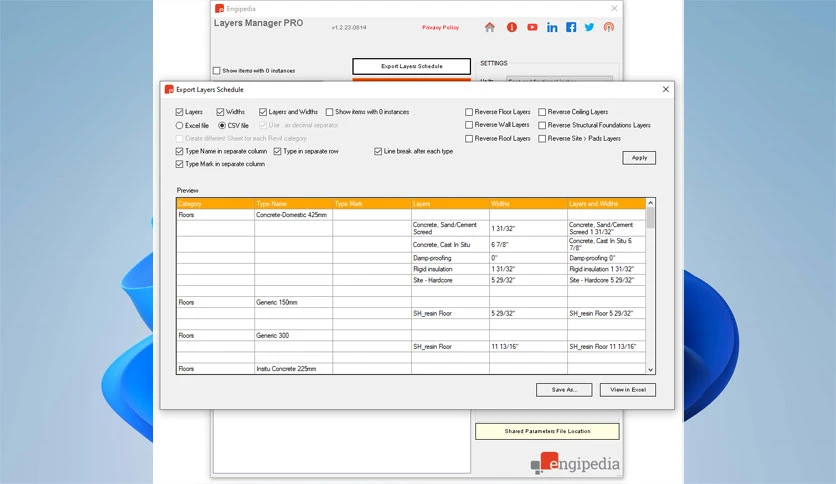Viewport: 836px width, 484px height.
Task: Click the preview scrollbar down arrow
Action: pyautogui.click(x=650, y=369)
